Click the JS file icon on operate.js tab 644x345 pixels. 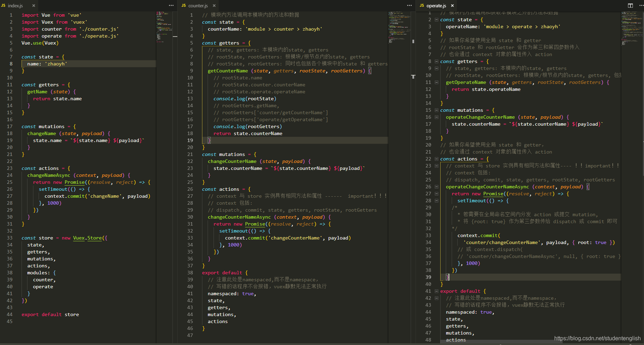coord(422,6)
